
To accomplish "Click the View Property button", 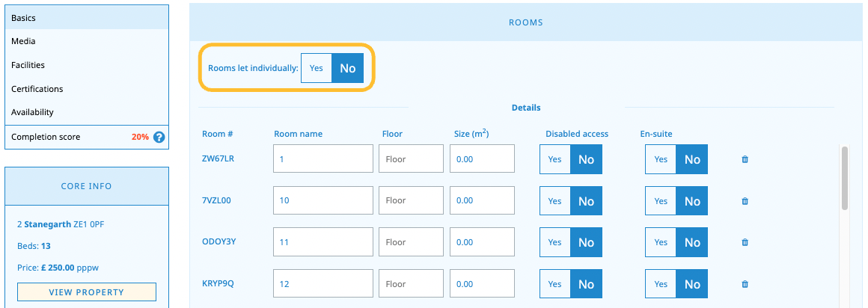I will 86,292.
